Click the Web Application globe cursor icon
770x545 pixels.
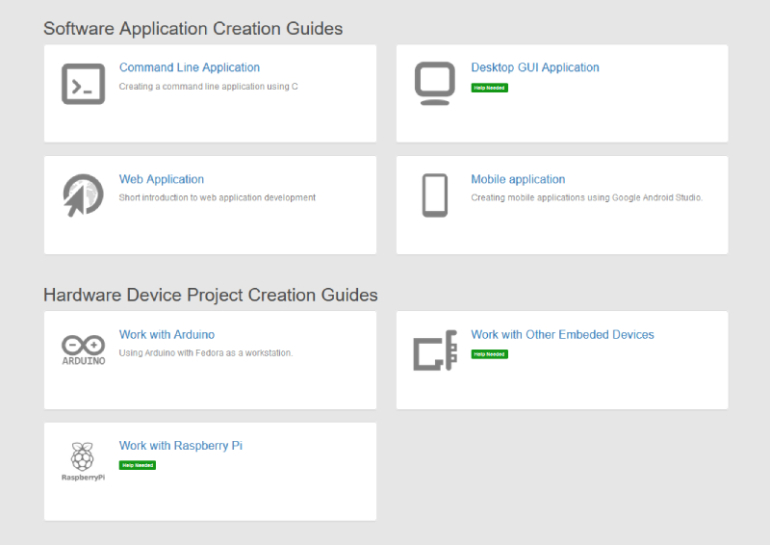point(83,196)
